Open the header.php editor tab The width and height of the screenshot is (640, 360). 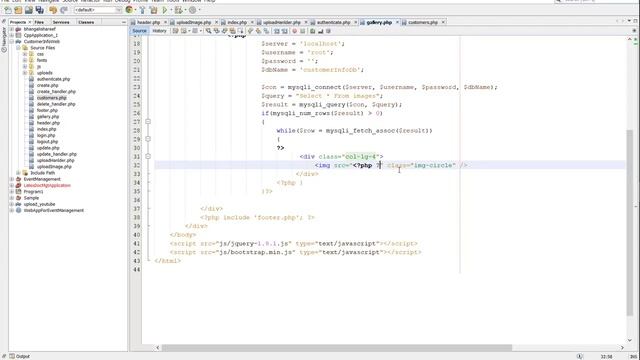click(148, 22)
